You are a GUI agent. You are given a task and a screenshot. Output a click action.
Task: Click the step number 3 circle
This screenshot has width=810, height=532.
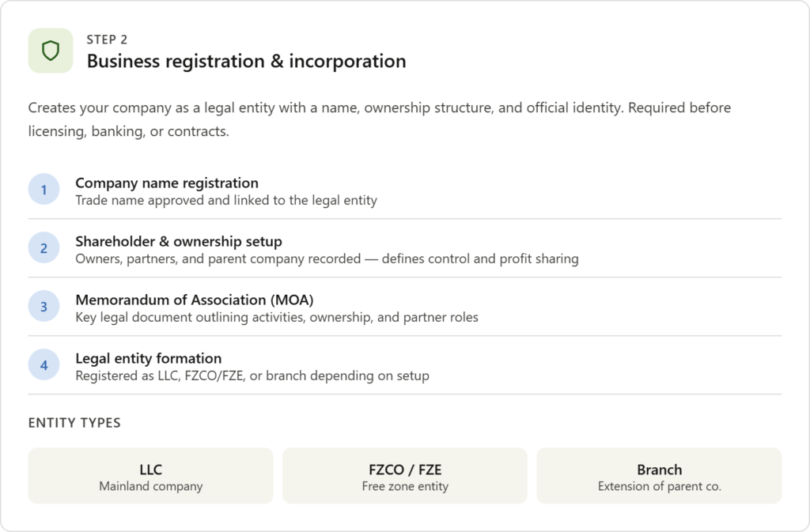coord(44,307)
